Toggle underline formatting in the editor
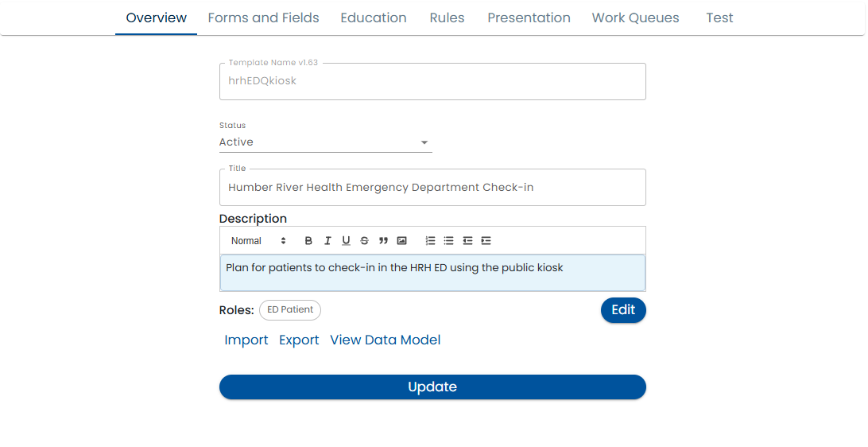 point(346,241)
